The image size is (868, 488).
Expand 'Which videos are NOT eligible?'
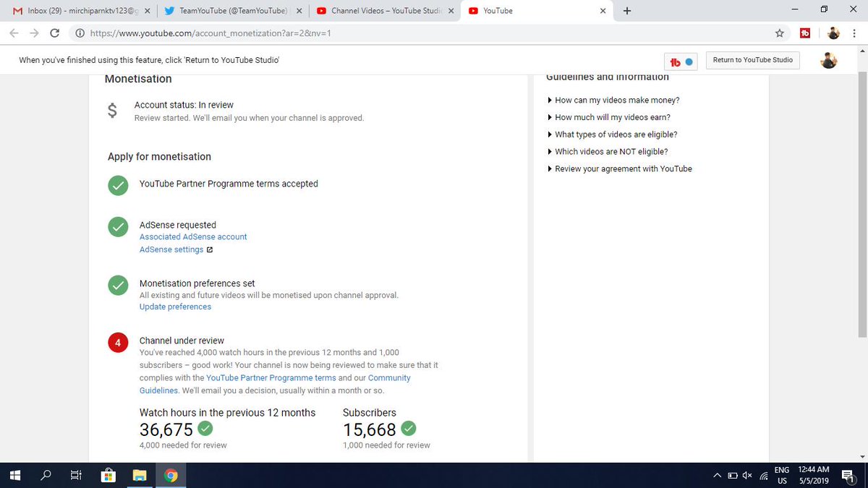pos(610,152)
